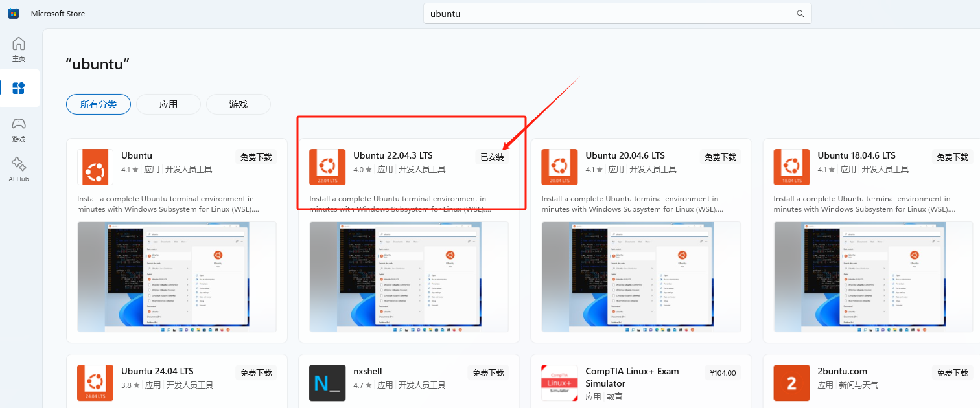Click the Ubuntu 18.04.6 LTS title
The image size is (980, 408).
pyautogui.click(x=856, y=155)
